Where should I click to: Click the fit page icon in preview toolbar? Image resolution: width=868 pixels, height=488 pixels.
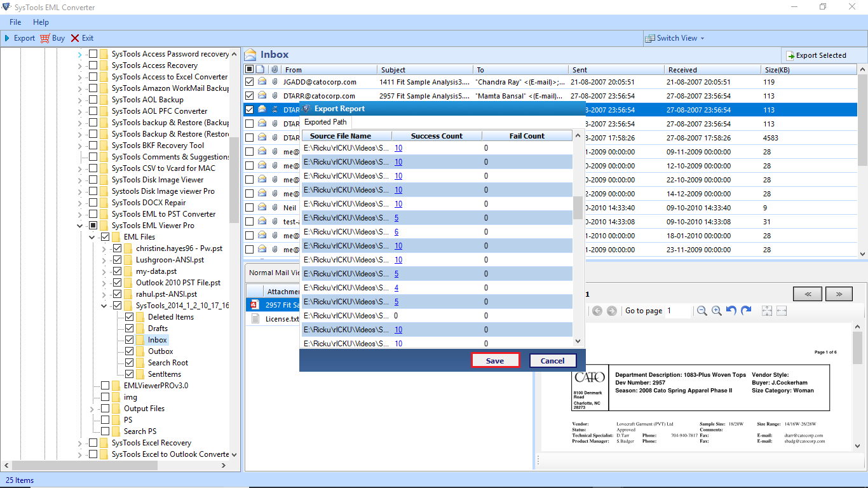tap(766, 311)
